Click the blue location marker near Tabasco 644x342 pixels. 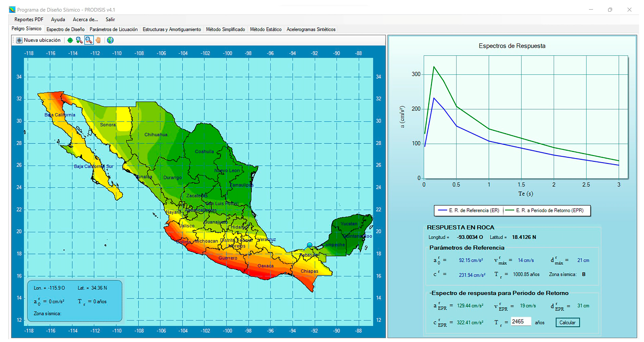tap(310, 245)
